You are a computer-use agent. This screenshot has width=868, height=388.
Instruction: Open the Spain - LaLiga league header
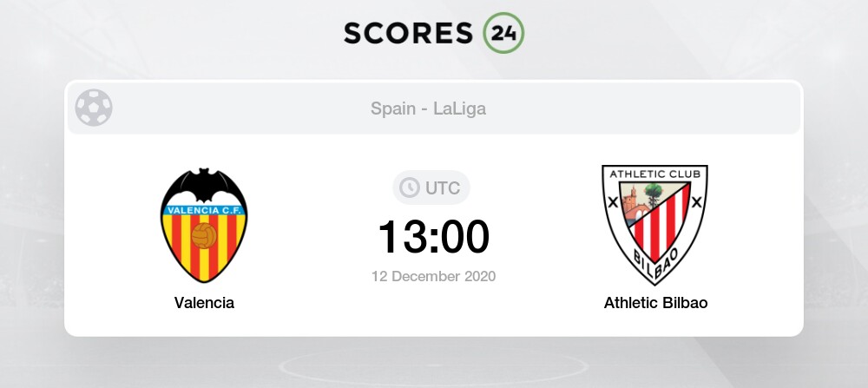429,109
